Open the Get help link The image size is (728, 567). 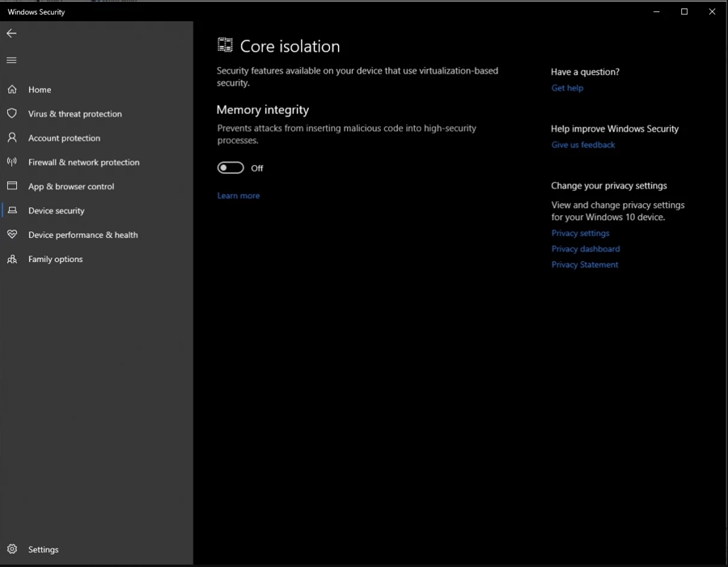tap(567, 88)
